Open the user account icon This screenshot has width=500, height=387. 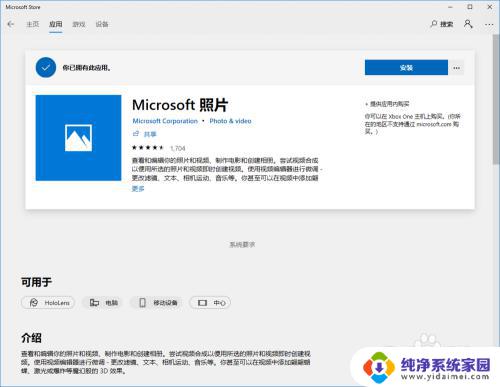(468, 24)
